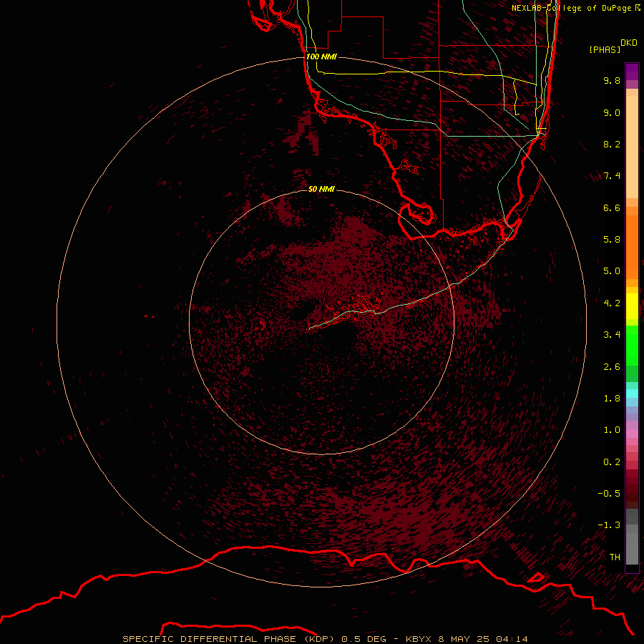Screen dimensions: 644x644
Task: Click the -1.3 color scale value
Action: pyautogui.click(x=609, y=525)
